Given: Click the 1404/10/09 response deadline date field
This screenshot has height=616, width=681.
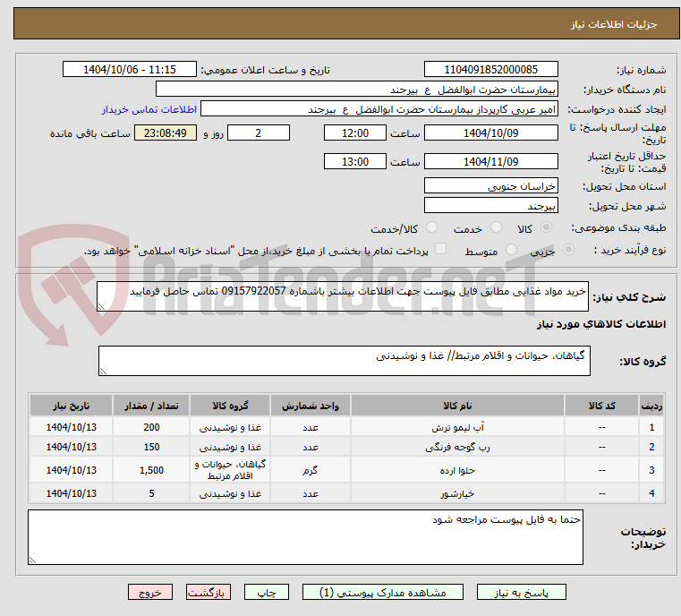Looking at the screenshot, I should (490, 133).
